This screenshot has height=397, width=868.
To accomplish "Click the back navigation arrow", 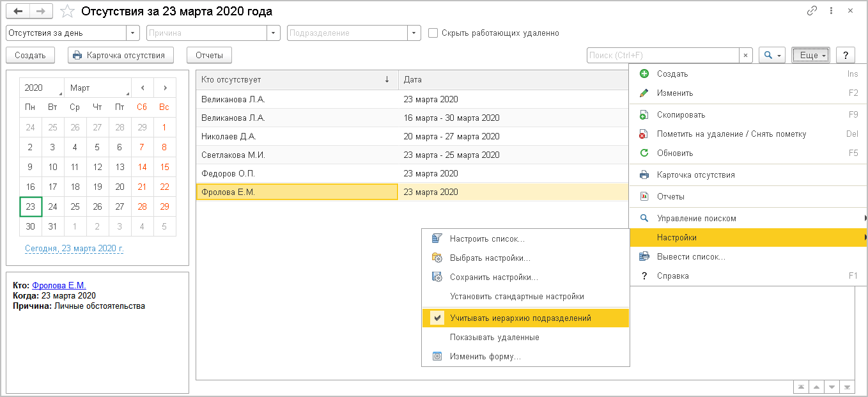I will 17,11.
